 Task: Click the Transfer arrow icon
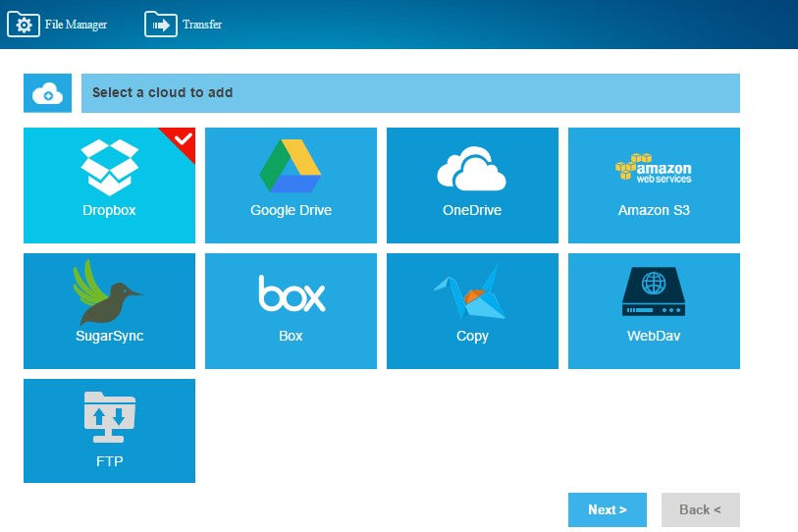pyautogui.click(x=161, y=25)
